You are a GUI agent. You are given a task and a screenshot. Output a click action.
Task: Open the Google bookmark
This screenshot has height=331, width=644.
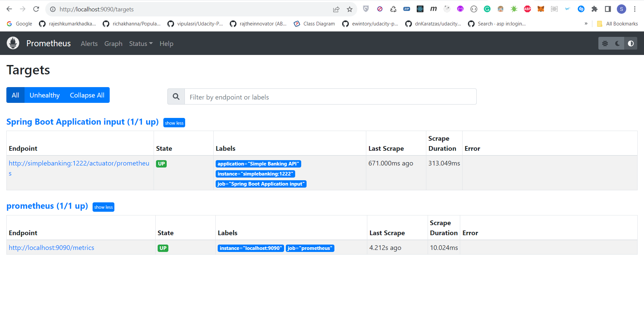pyautogui.click(x=19, y=23)
